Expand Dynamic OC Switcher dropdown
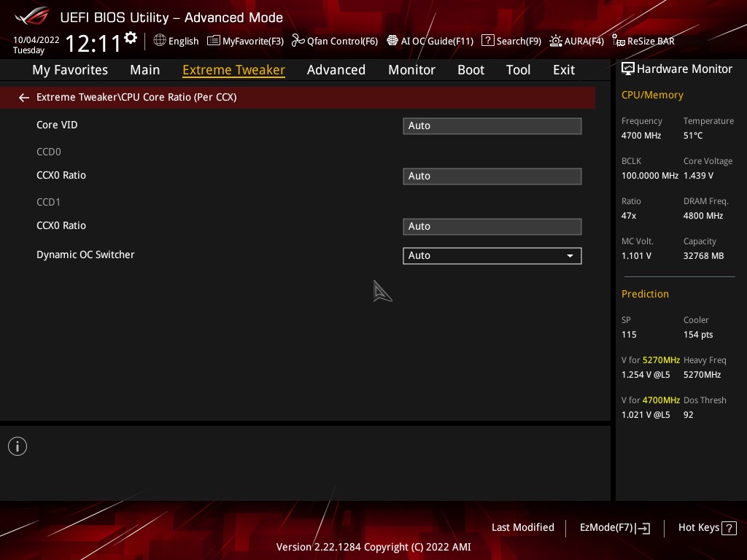Screen dimensions: 747x560 point(492,256)
